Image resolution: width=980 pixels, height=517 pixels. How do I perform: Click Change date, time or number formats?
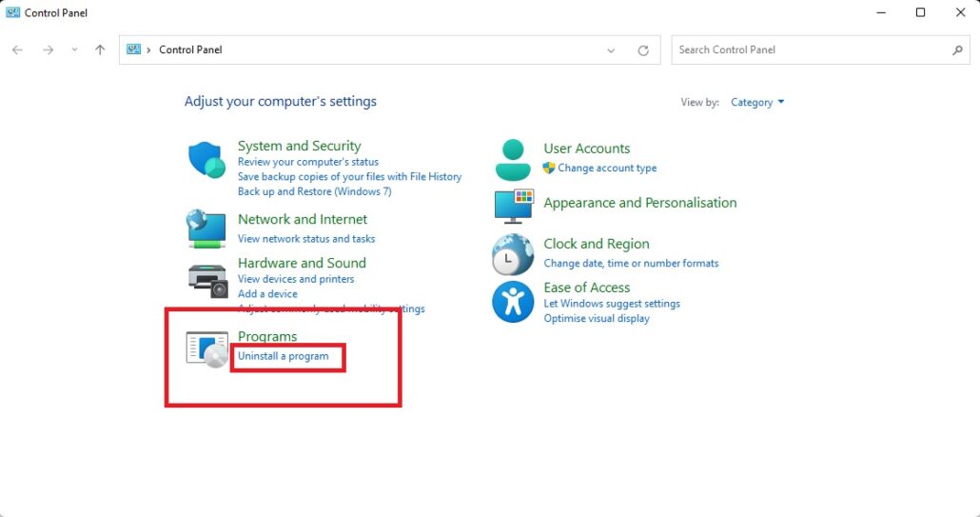pos(631,263)
